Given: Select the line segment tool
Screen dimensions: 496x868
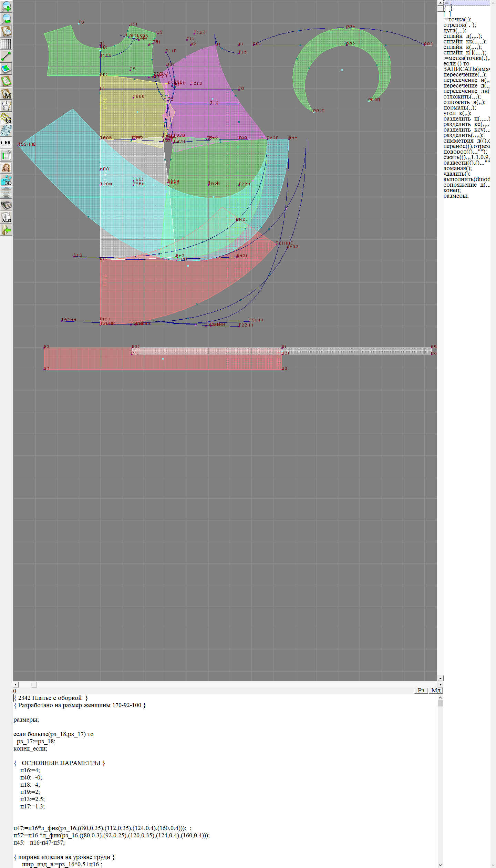Looking at the screenshot, I should tap(6, 56).
